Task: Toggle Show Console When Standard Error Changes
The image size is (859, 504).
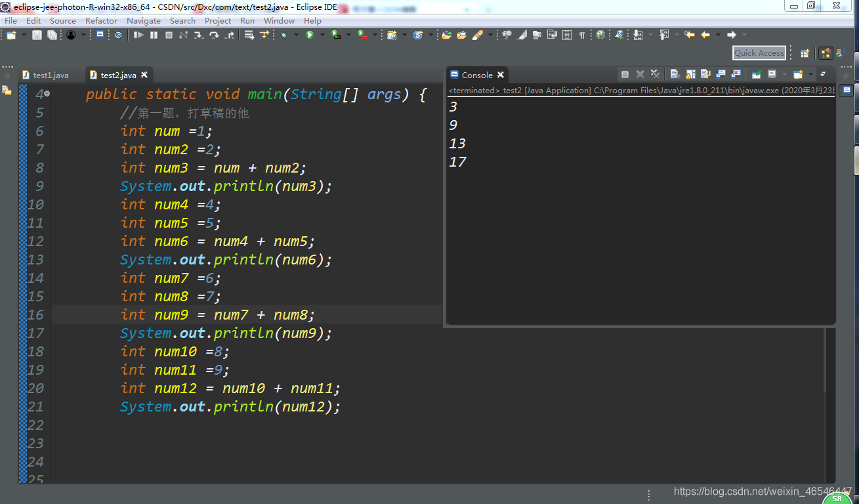Action: [x=736, y=74]
